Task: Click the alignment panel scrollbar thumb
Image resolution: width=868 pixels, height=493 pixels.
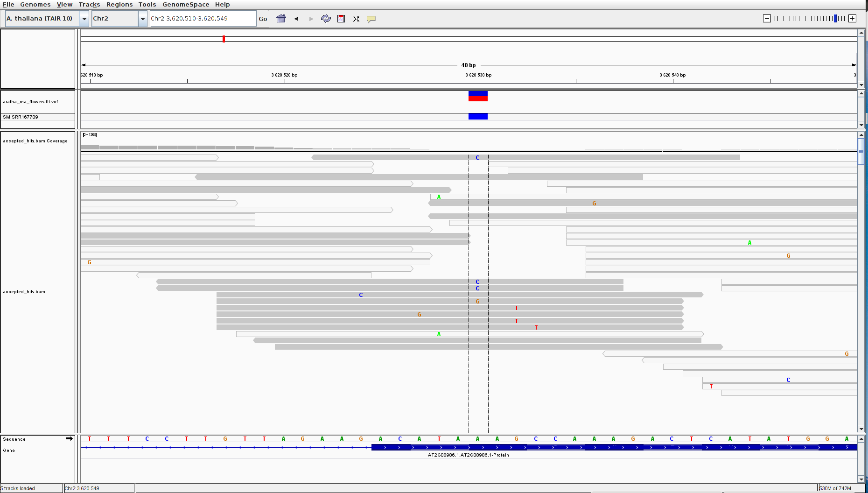Action: point(861,152)
